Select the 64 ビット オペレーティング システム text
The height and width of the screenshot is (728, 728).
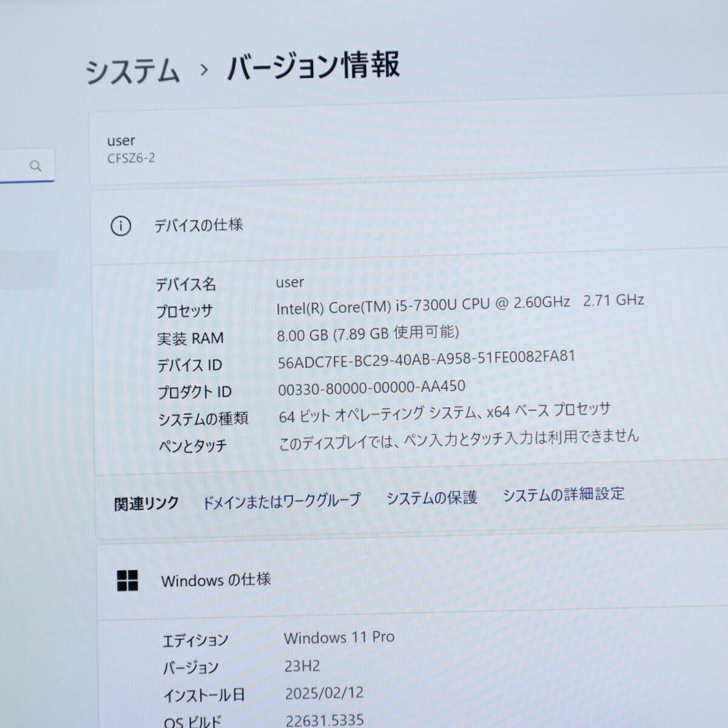click(x=377, y=414)
